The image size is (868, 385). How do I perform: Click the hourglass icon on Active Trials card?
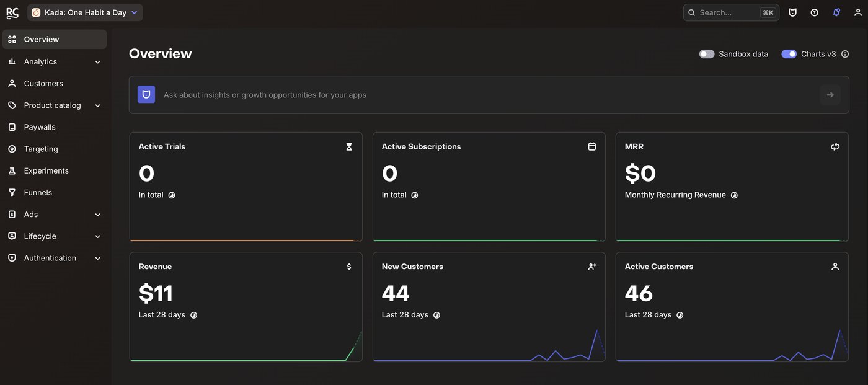coord(349,147)
